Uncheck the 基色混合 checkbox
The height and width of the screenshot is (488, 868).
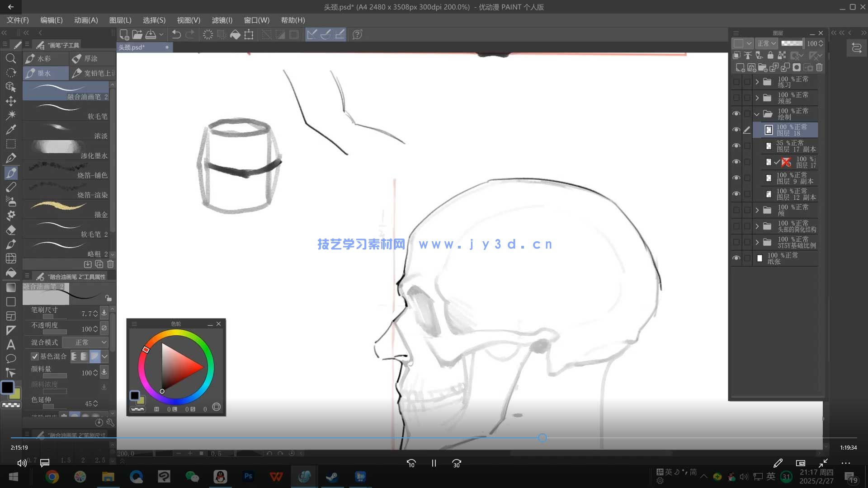tap(35, 357)
